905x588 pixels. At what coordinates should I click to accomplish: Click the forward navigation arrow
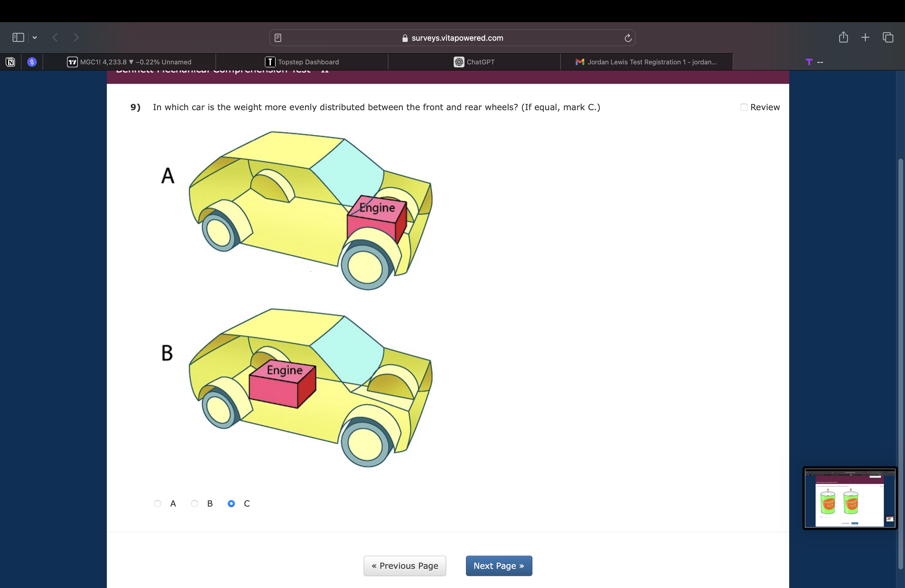click(x=76, y=37)
